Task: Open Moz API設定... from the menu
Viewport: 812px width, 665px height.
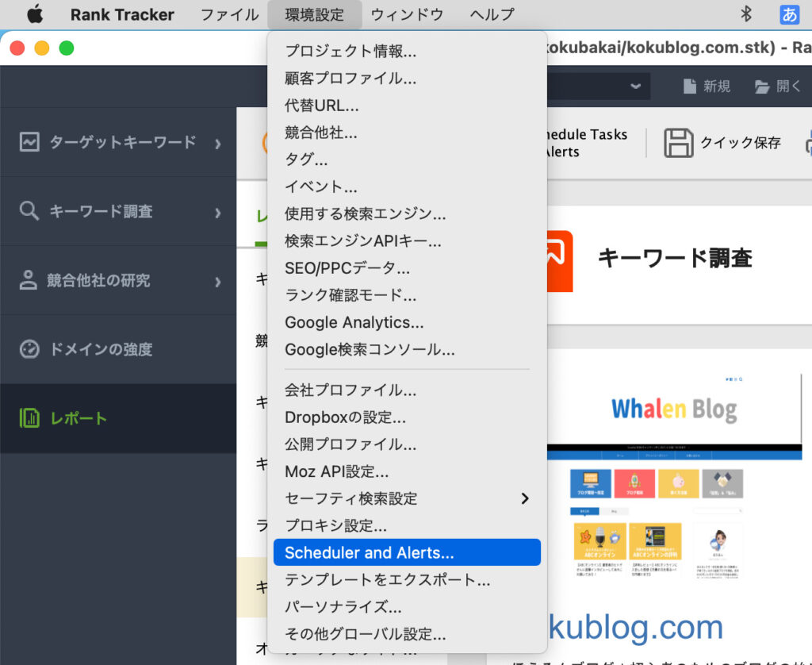Action: pyautogui.click(x=407, y=471)
